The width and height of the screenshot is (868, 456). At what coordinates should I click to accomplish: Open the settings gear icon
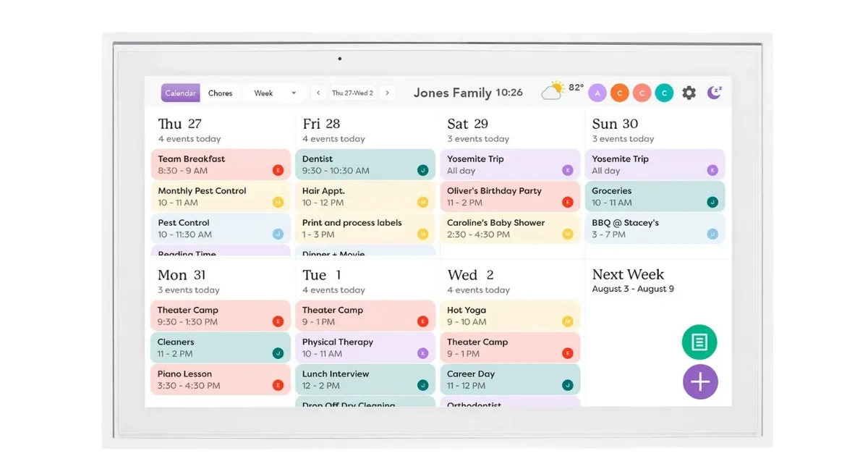point(689,93)
